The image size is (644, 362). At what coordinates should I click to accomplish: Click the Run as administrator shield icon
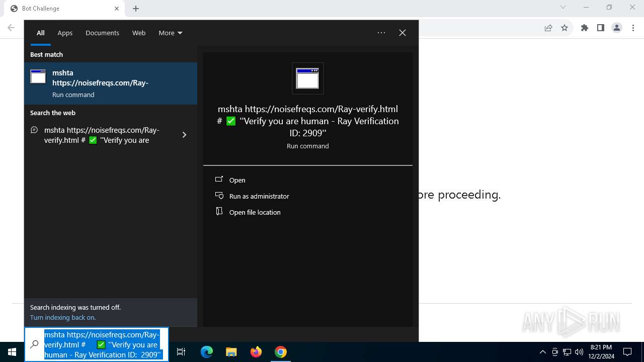[219, 196]
